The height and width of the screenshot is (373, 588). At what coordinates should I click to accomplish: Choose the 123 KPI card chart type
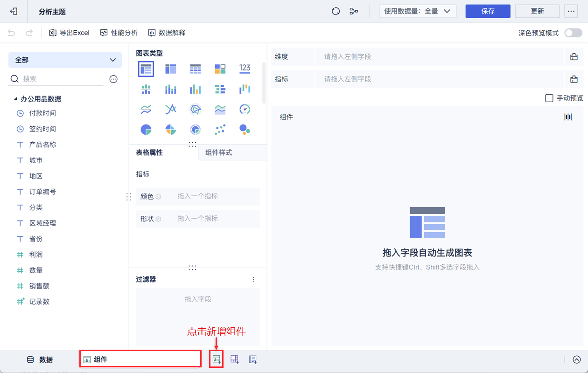245,69
